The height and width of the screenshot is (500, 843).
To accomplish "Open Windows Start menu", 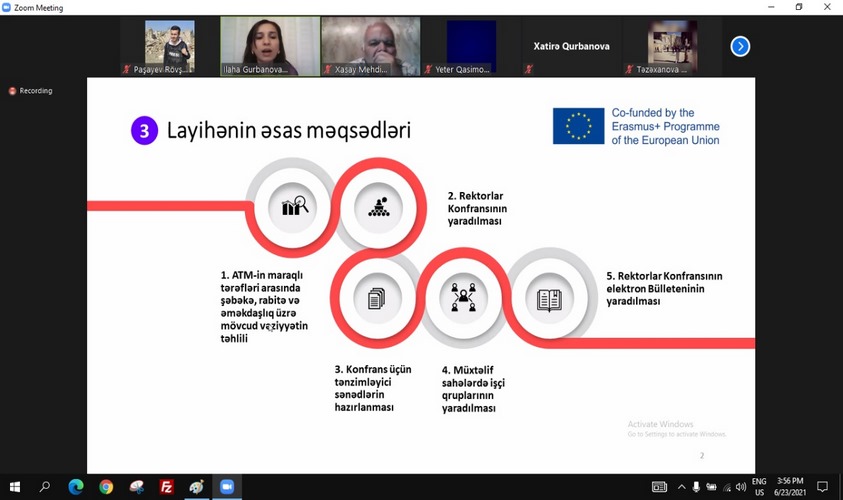I will tap(14, 487).
